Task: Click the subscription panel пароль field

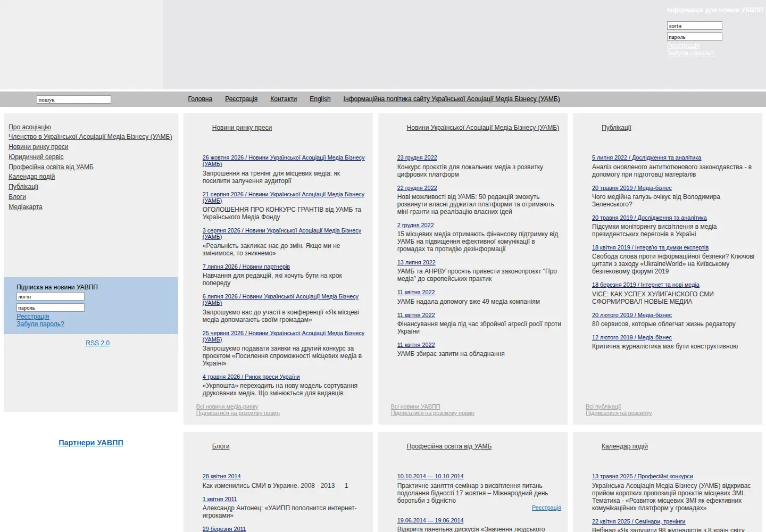Action: (x=51, y=307)
